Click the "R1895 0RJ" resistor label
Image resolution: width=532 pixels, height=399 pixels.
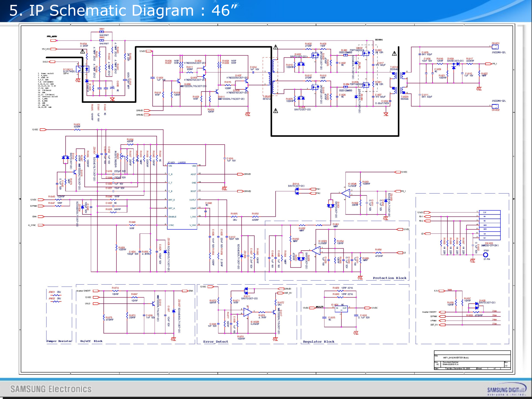[x=234, y=217]
